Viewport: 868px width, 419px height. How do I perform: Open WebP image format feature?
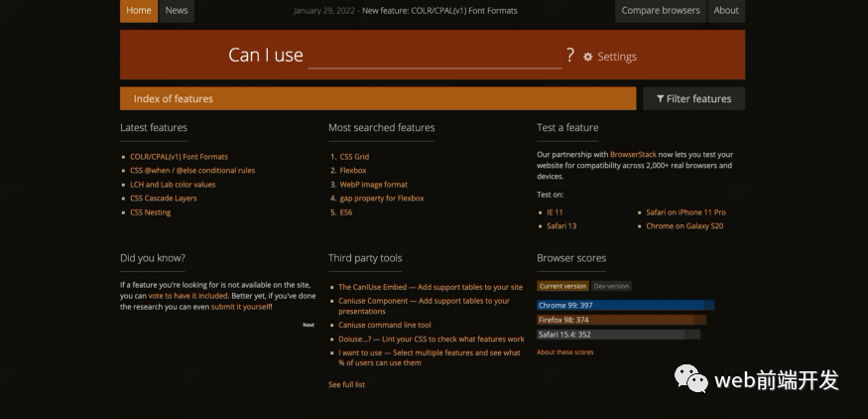pyautogui.click(x=374, y=185)
